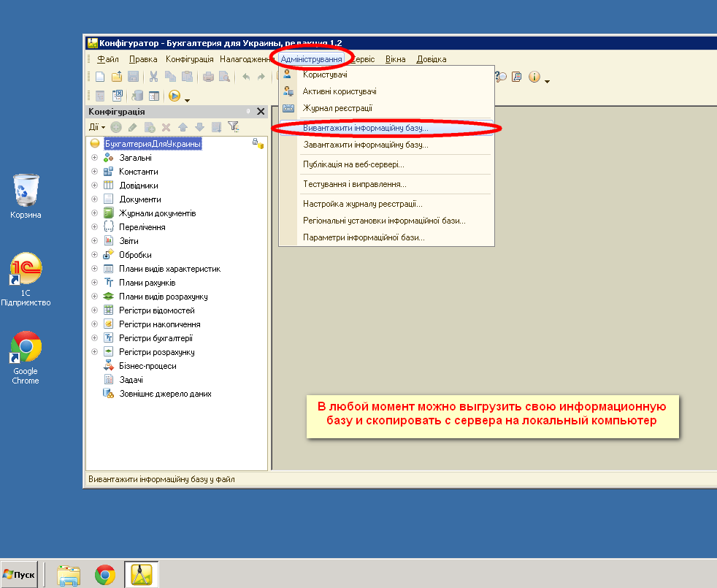Select Зовнішнє джерело даних item
717x588 pixels.
pyautogui.click(x=165, y=394)
